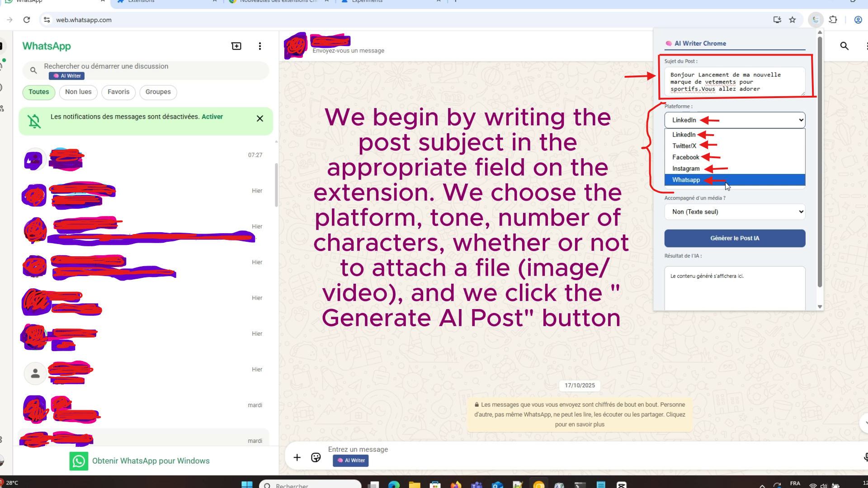Choose Whatsapp in platform dropdown list
Image resolution: width=868 pixels, height=488 pixels.
[686, 180]
